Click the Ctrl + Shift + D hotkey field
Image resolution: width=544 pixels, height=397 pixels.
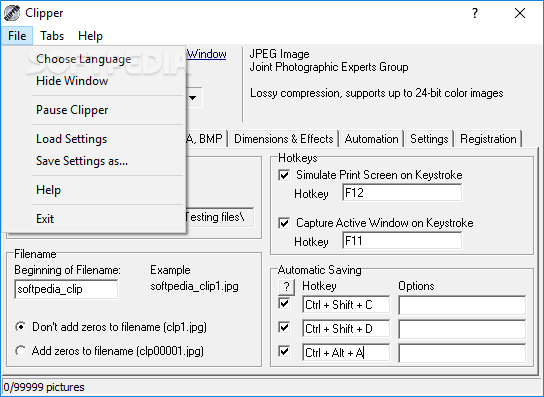(x=346, y=329)
